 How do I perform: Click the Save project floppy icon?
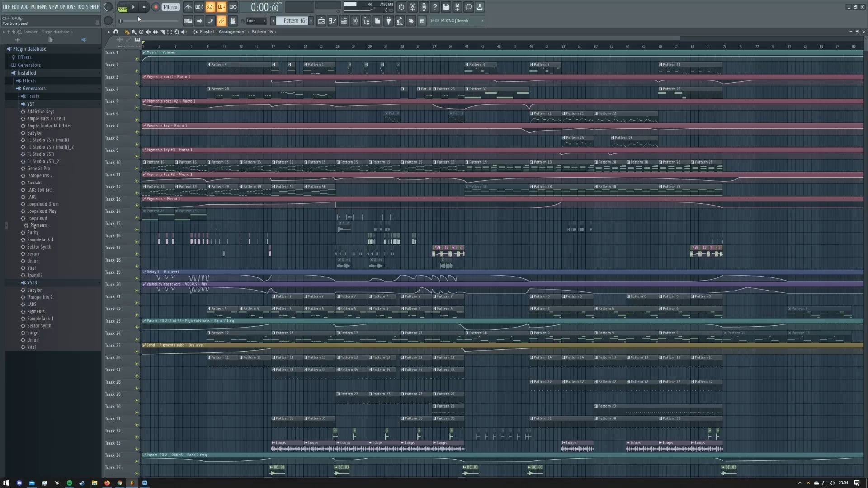[x=446, y=7]
